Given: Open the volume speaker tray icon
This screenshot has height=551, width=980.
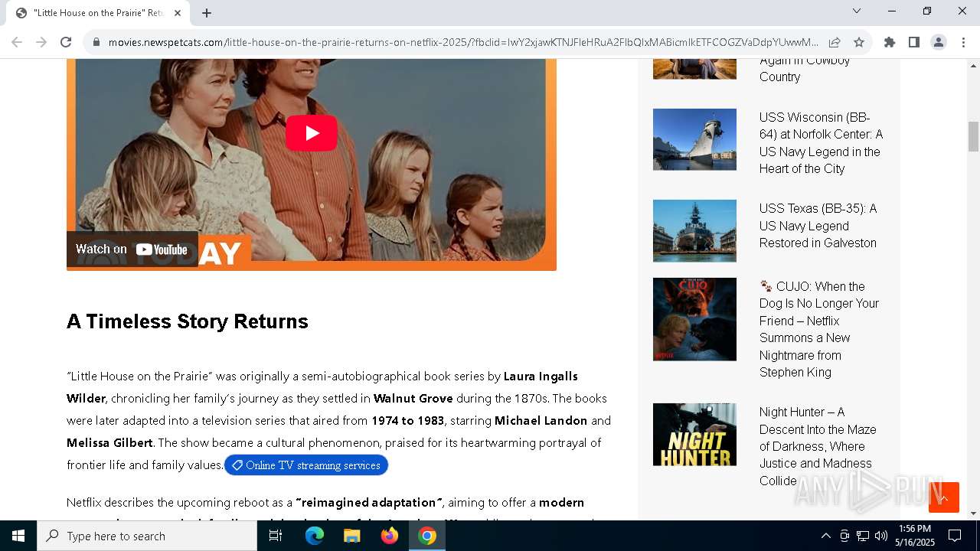Looking at the screenshot, I should 881,536.
